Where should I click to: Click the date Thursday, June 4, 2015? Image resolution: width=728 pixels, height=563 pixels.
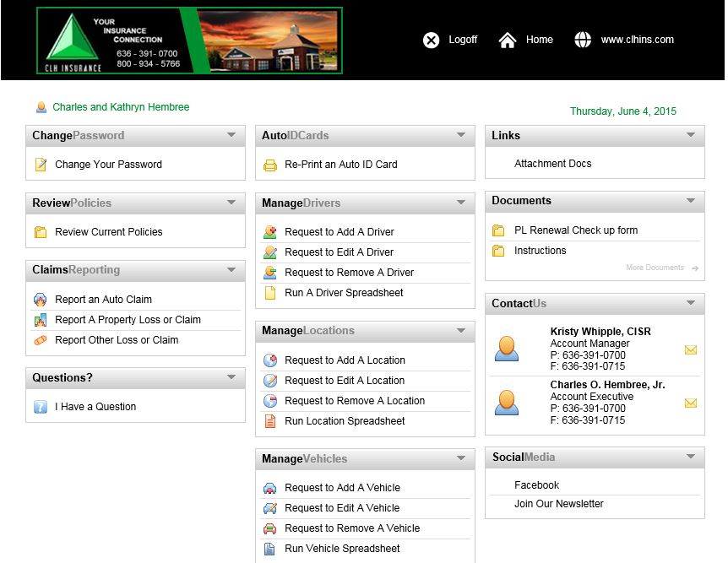(623, 111)
